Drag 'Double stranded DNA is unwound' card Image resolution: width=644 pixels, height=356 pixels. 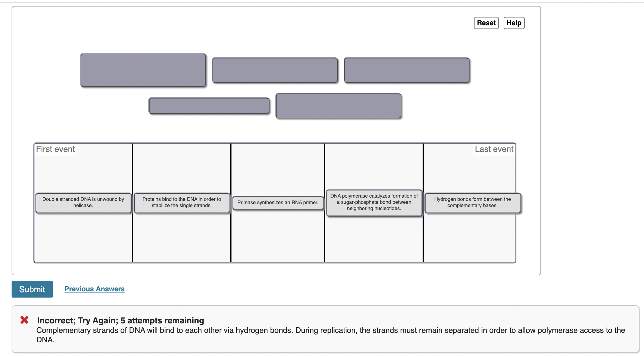(x=83, y=202)
